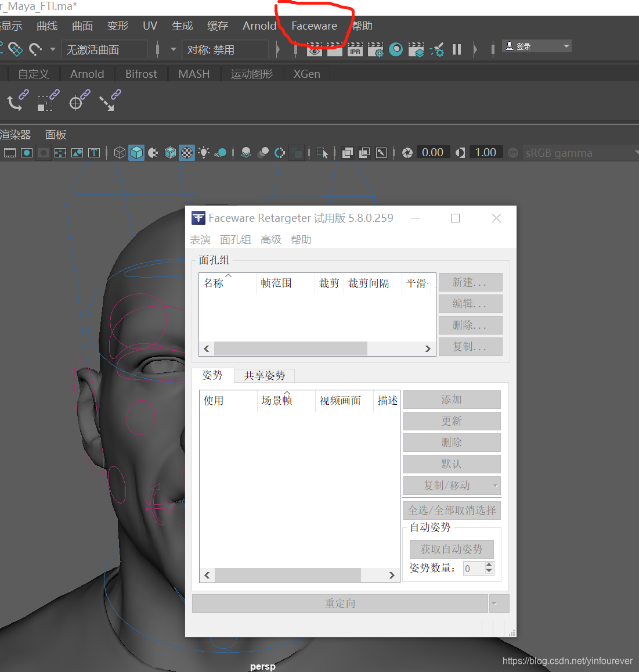The width and height of the screenshot is (639, 672).
Task: Select the isolate select viewport icon
Action: coord(322,153)
